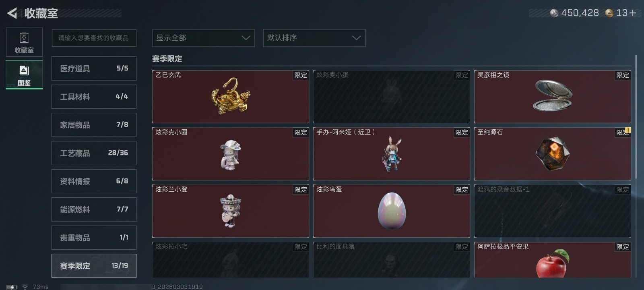
Task: Switch to the 工艺藏品 category
Action: [94, 153]
